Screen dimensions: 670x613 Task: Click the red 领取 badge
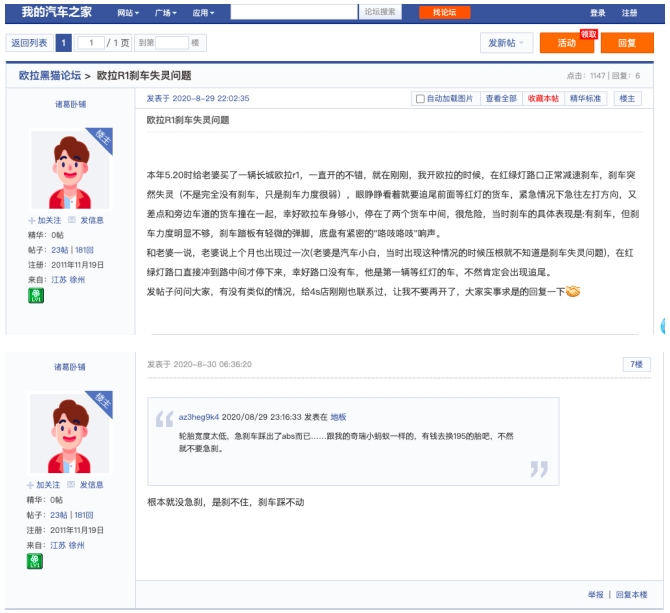click(589, 34)
